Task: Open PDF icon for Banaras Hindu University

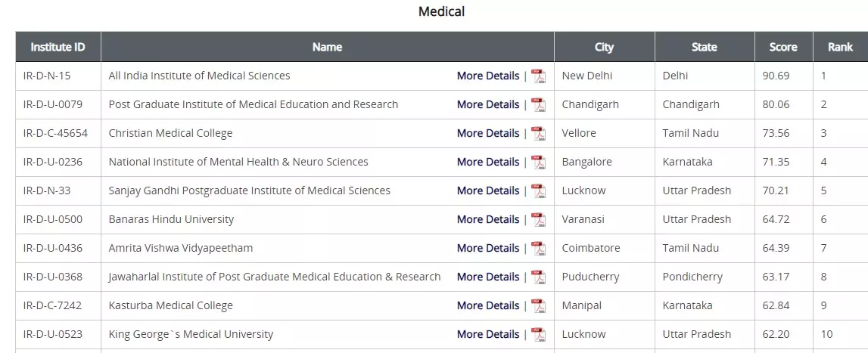Action: [538, 220]
